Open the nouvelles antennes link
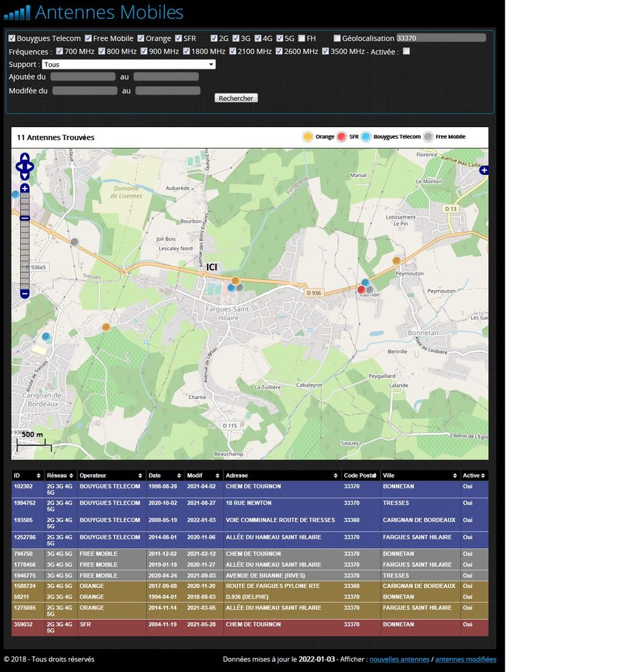Image resolution: width=644 pixels, height=672 pixels. pyautogui.click(x=399, y=659)
